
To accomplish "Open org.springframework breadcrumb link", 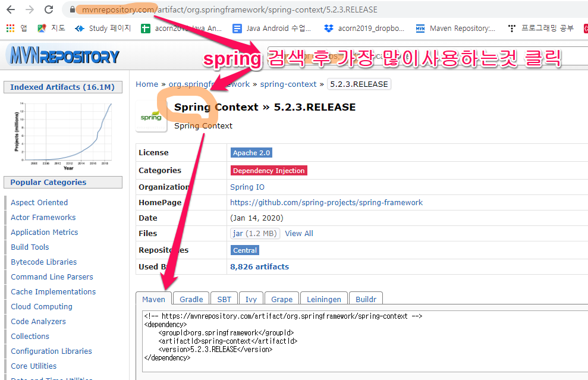I will pos(209,84).
